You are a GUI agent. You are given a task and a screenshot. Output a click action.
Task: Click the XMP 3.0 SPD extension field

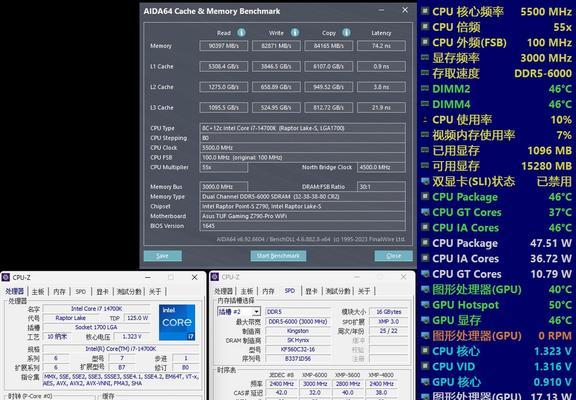pos(388,321)
